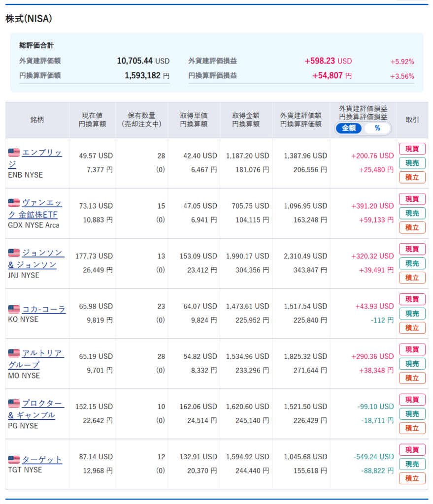Open the アルトリア グループ stock link

tap(42, 354)
